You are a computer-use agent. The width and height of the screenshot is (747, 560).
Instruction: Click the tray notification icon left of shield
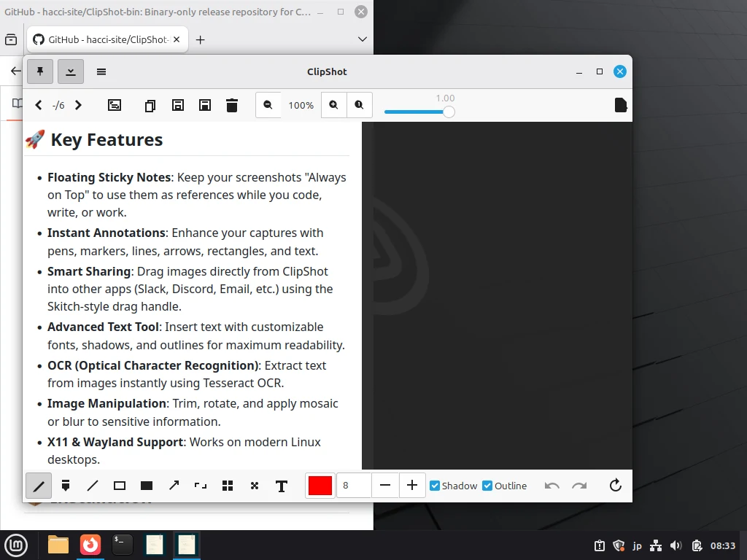pyautogui.click(x=600, y=545)
